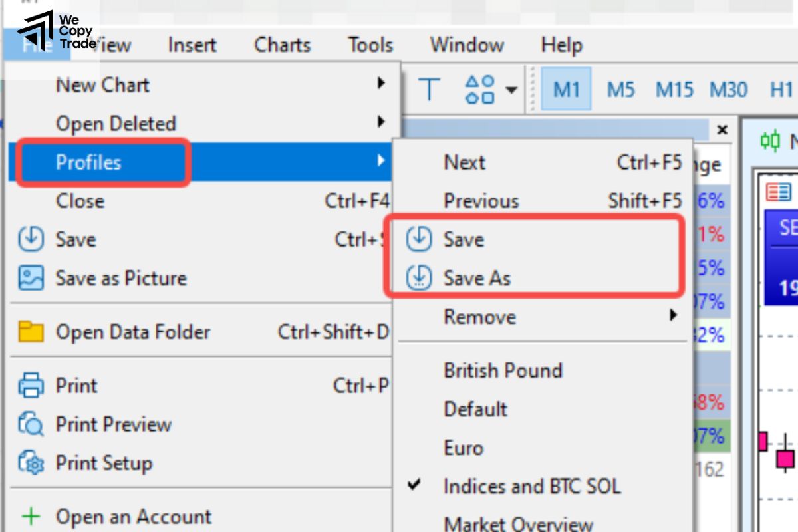
Task: Select the Text tool in toolbar
Action: coord(430,89)
